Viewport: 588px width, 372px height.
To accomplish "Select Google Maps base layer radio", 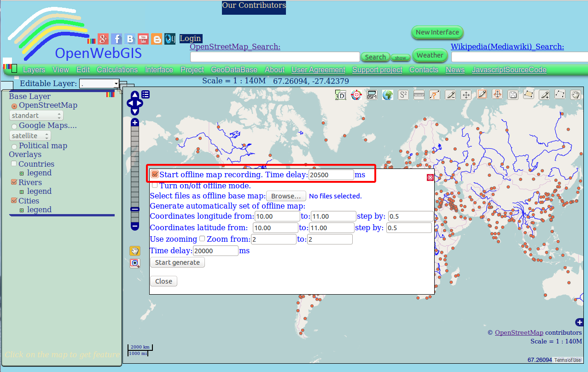I will pyautogui.click(x=14, y=126).
